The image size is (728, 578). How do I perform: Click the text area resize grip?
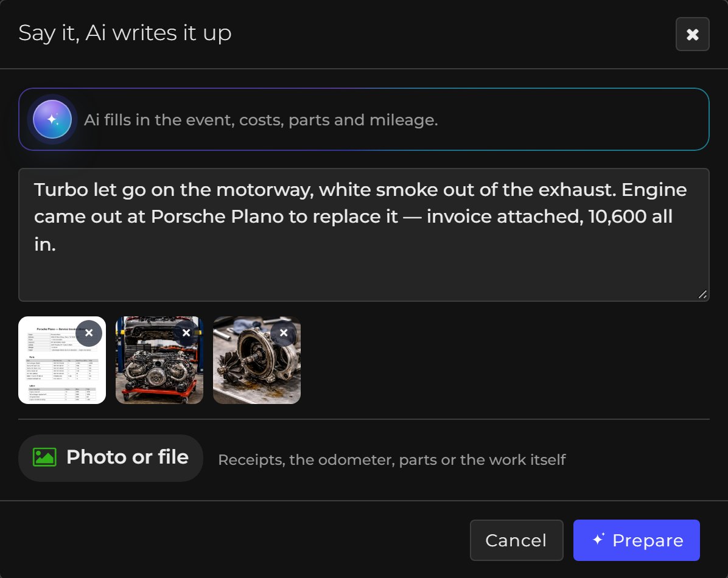click(x=702, y=294)
